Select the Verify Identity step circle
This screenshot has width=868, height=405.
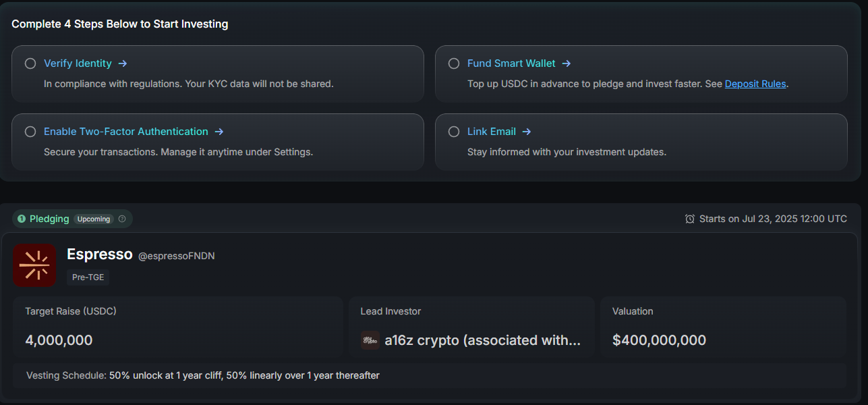30,63
